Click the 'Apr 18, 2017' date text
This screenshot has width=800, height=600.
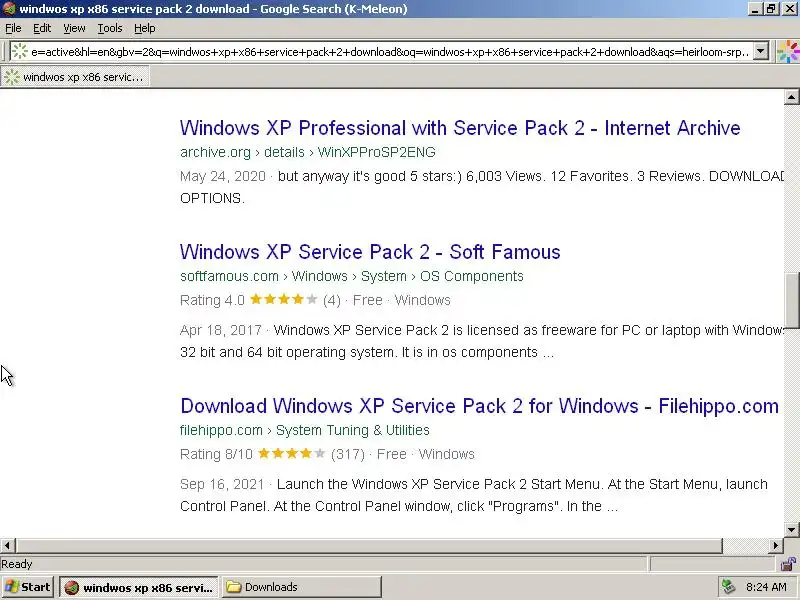point(220,330)
